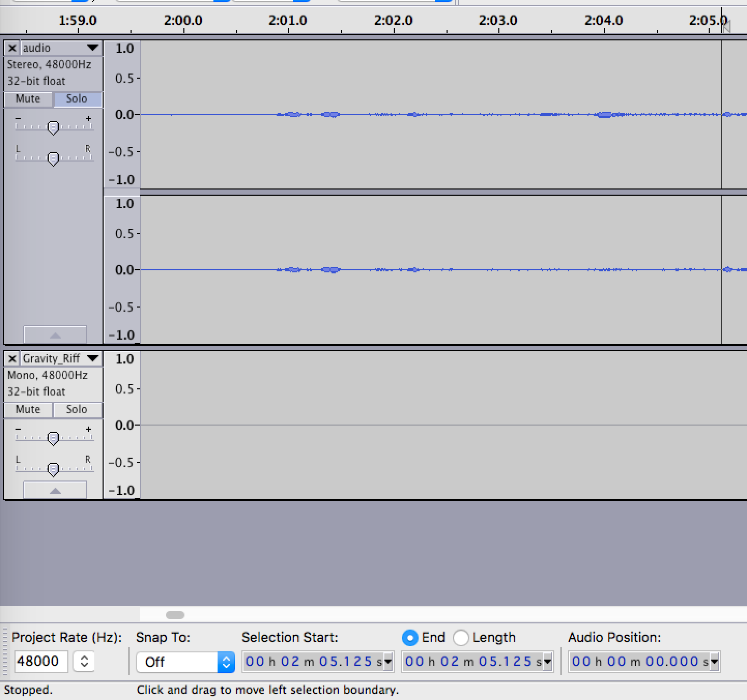The width and height of the screenshot is (747, 700).
Task: Click the horizontal scrollbar thumb
Action: click(x=175, y=615)
